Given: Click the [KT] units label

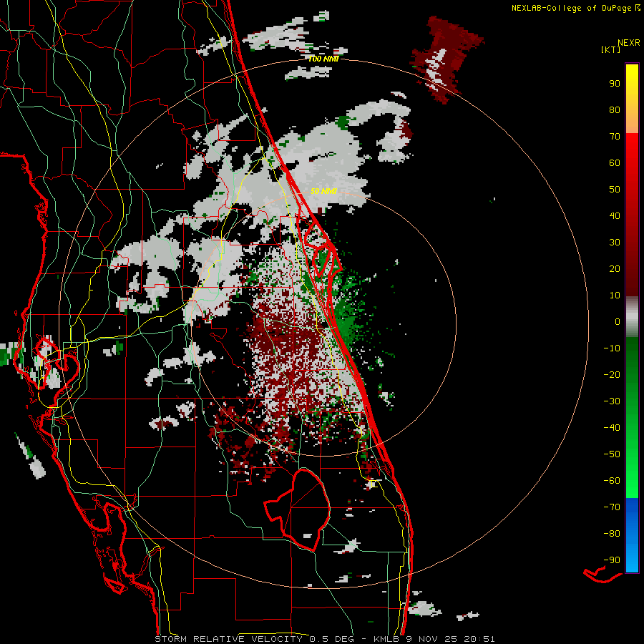Looking at the screenshot, I should pyautogui.click(x=610, y=49).
